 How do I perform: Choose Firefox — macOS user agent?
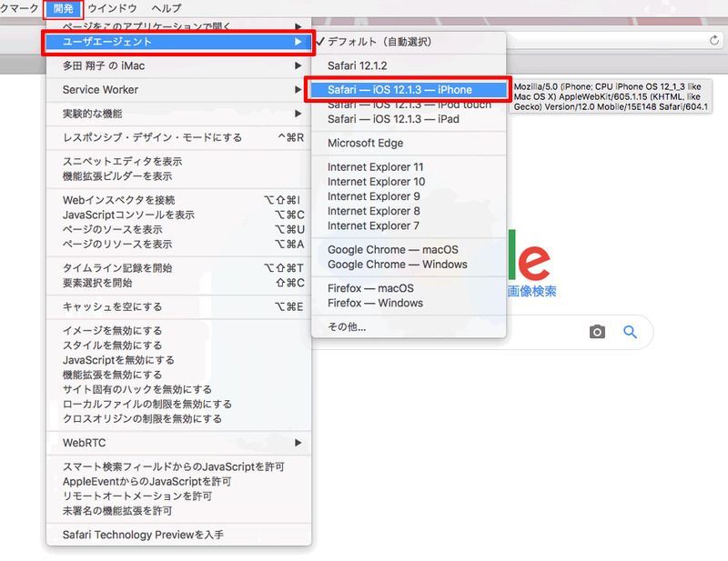tap(370, 288)
